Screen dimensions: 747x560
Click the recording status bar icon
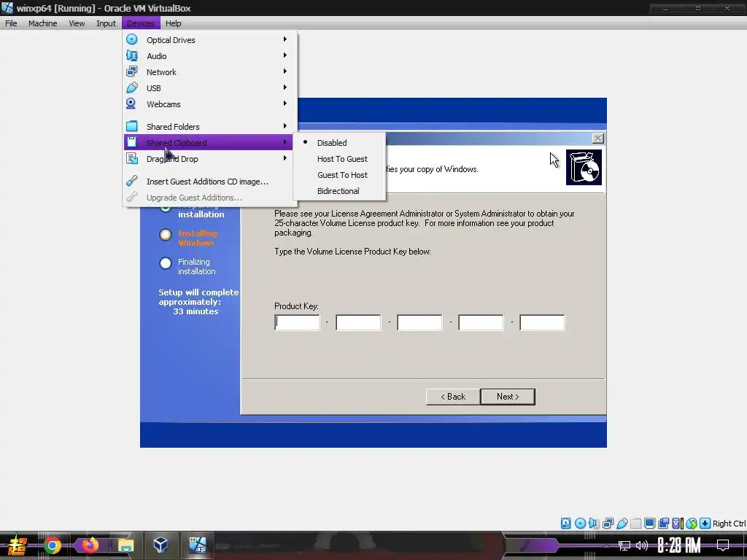point(663,524)
